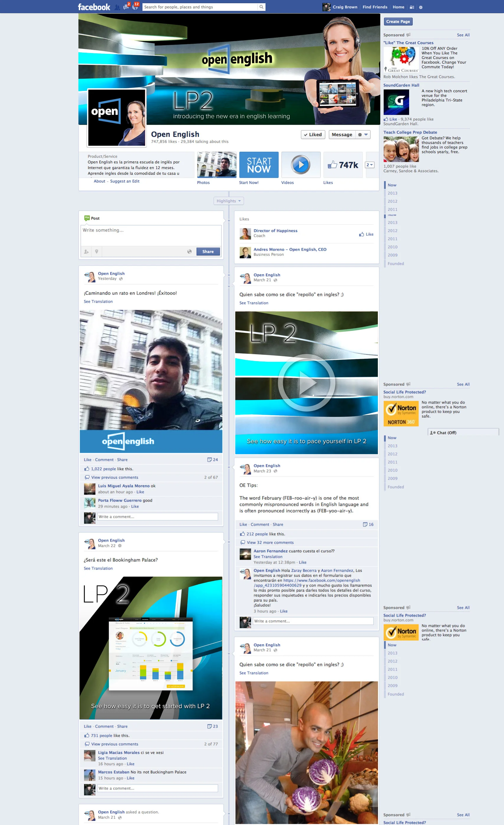This screenshot has height=825, width=504.
Task: Click Aaron Fernandez's comment avatar
Action: (245, 554)
